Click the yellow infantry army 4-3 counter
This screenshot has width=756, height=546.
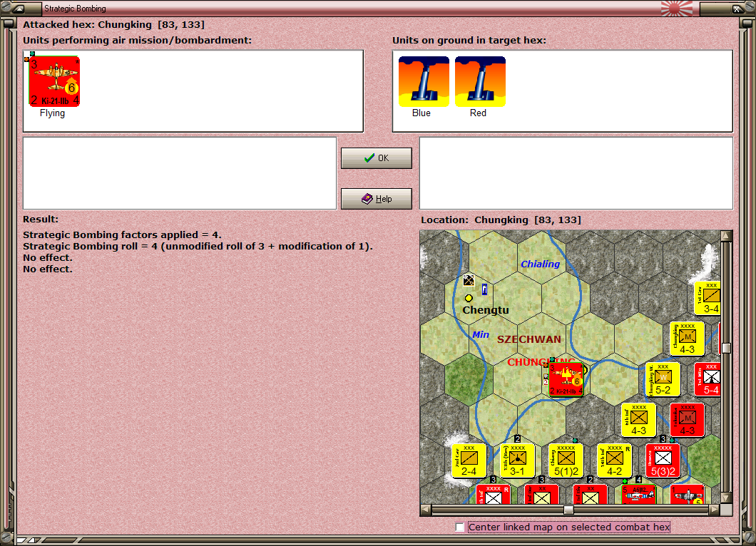[x=638, y=421]
